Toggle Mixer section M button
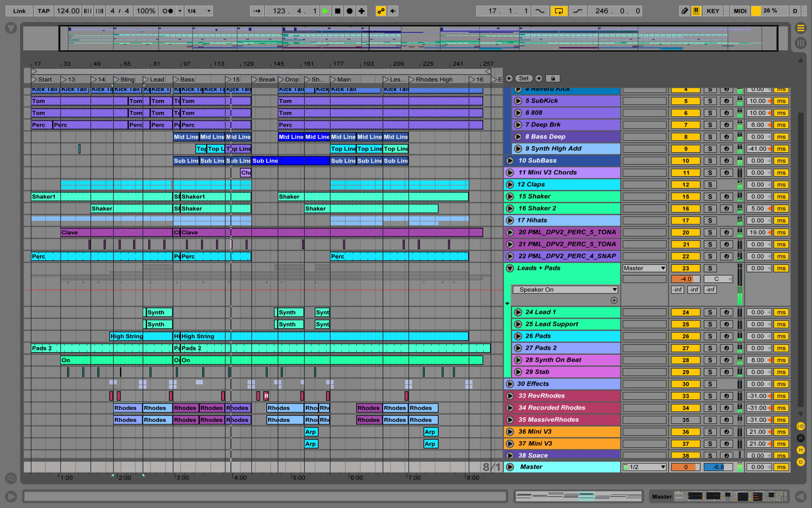The image size is (812, 508). click(801, 450)
